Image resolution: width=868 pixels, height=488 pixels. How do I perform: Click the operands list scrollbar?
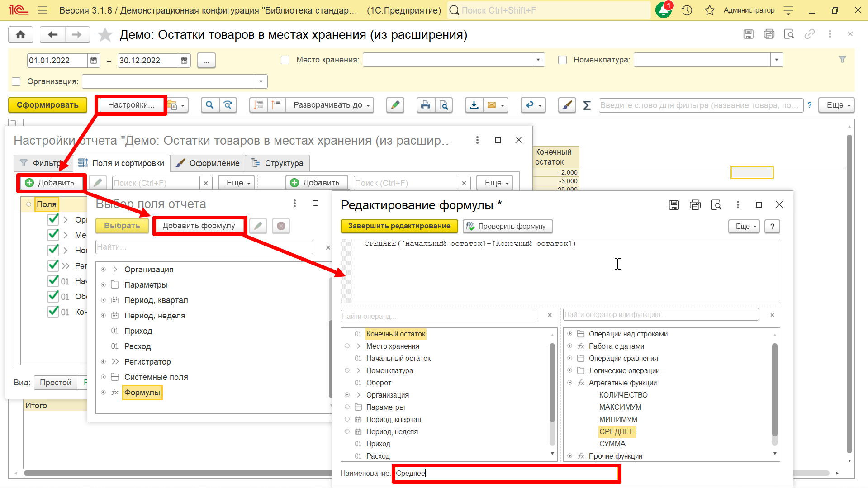(x=552, y=382)
